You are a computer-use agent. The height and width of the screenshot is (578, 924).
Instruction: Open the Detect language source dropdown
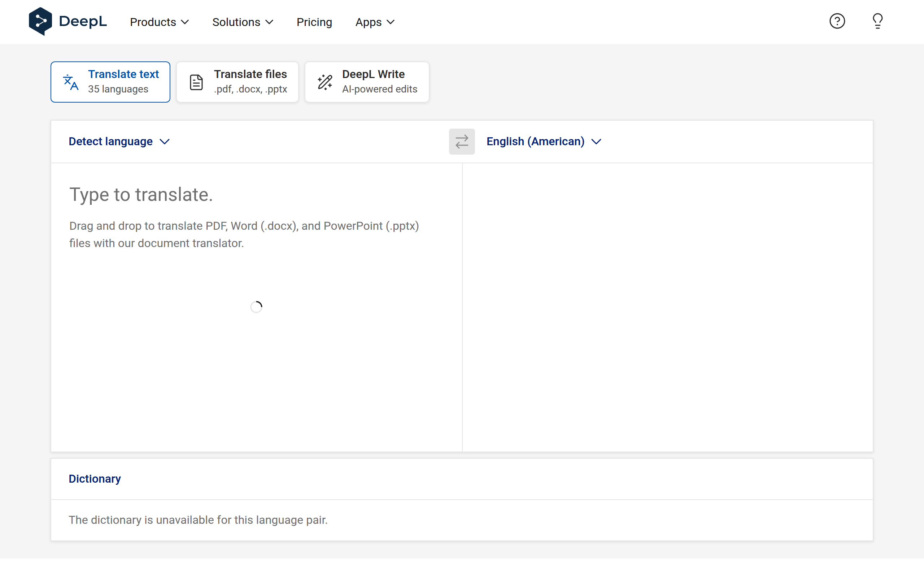click(119, 142)
